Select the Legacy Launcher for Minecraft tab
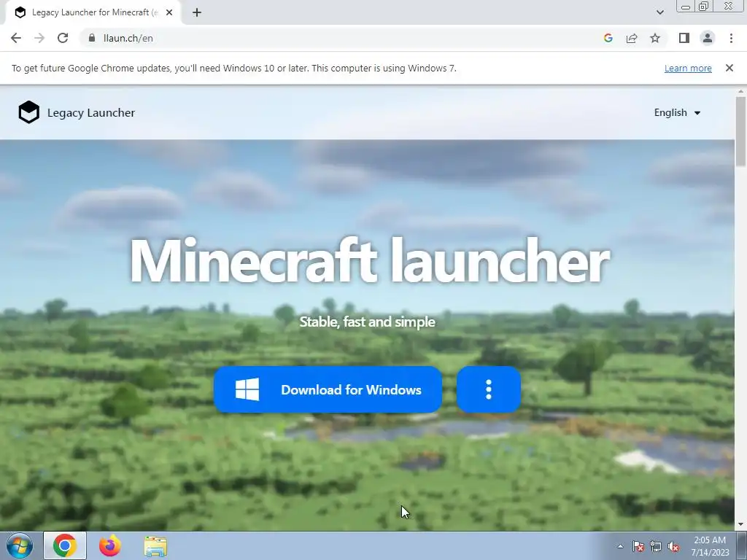747x560 pixels. point(93,13)
